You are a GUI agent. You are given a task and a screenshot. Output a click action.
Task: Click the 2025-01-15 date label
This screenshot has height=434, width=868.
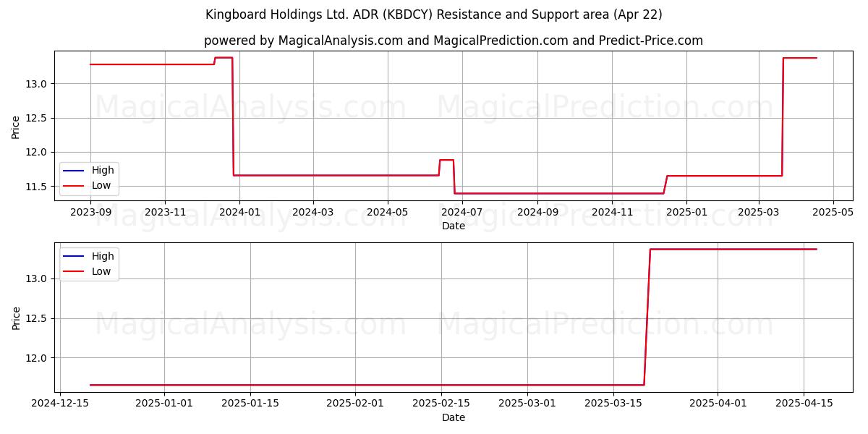pyautogui.click(x=250, y=404)
